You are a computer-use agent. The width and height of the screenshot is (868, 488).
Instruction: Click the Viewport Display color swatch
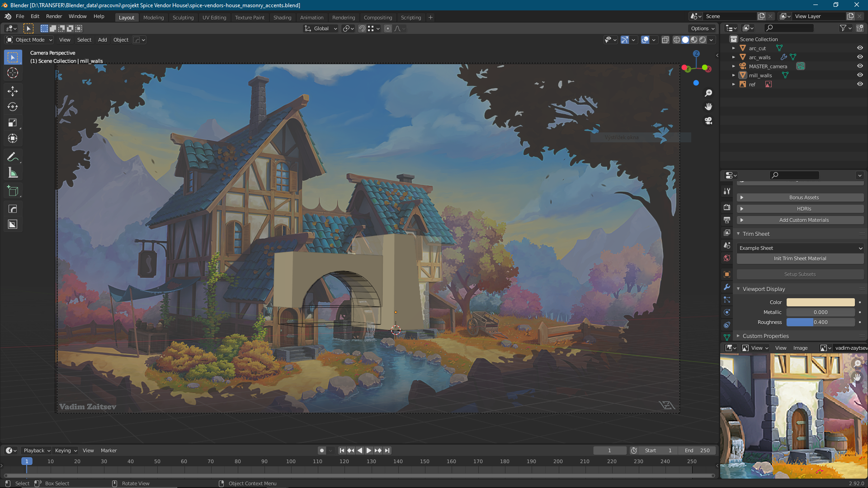coord(820,302)
